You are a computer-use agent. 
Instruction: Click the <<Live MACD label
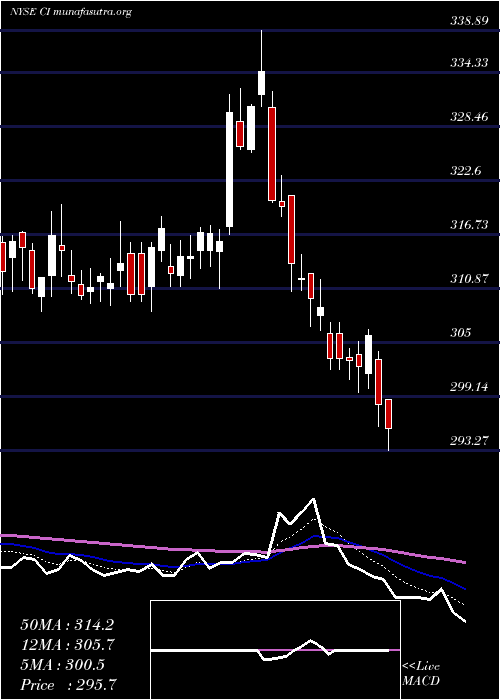[421, 674]
